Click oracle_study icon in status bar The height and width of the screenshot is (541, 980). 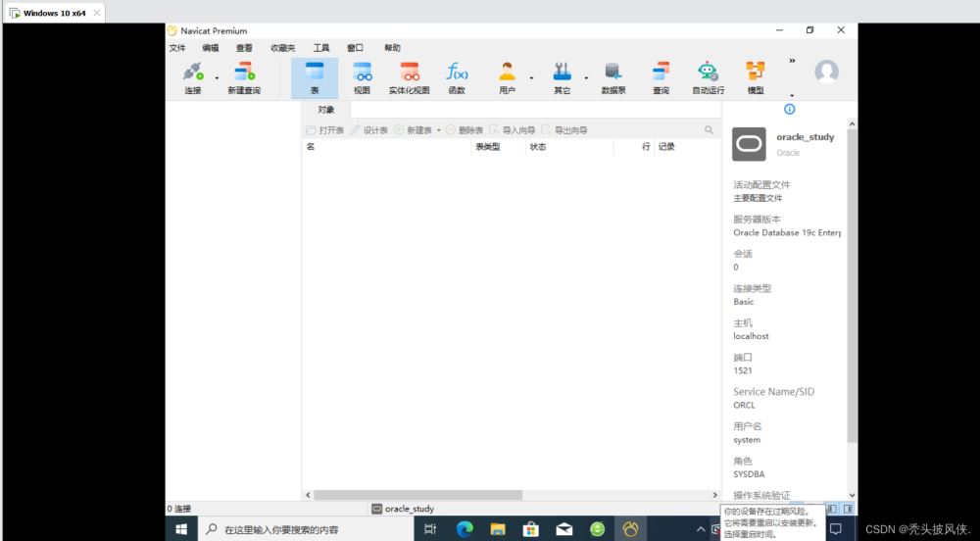pyautogui.click(x=377, y=509)
